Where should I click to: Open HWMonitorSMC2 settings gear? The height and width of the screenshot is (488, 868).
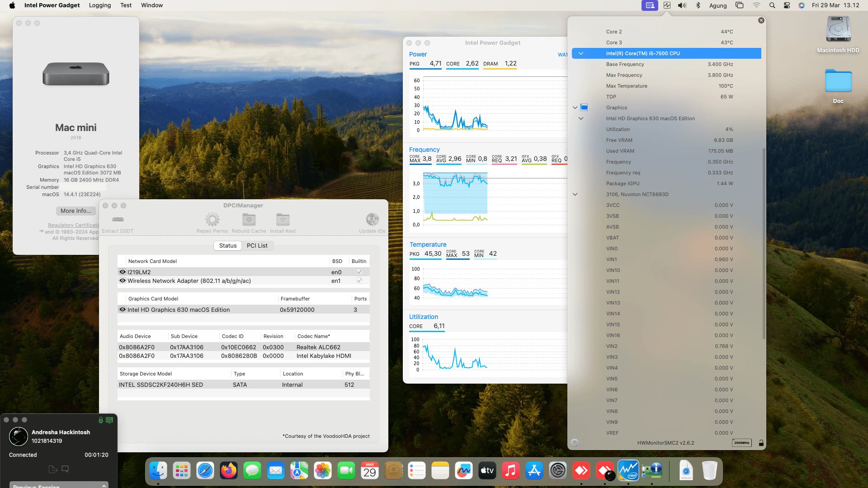[574, 443]
